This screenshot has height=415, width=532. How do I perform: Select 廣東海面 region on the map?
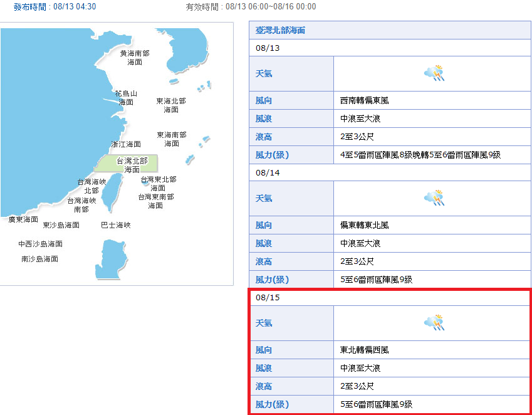(x=23, y=219)
